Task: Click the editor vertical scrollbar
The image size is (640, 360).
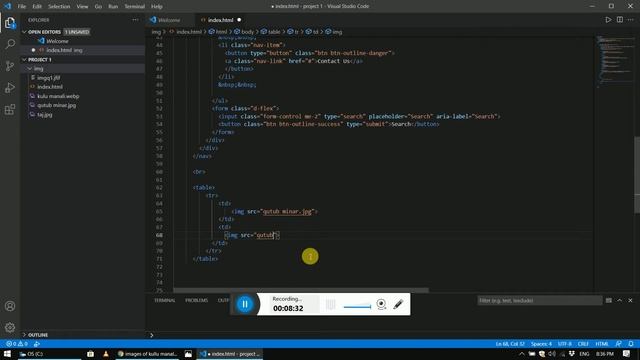Action: pos(637,175)
